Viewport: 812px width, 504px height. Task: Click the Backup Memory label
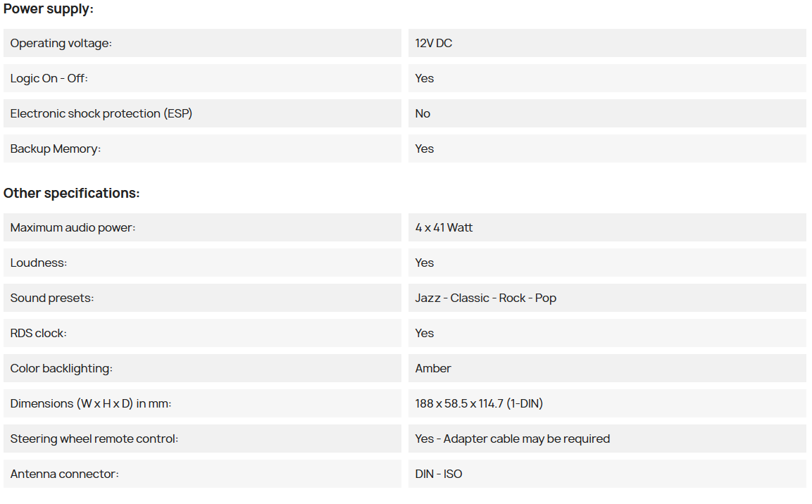56,149
